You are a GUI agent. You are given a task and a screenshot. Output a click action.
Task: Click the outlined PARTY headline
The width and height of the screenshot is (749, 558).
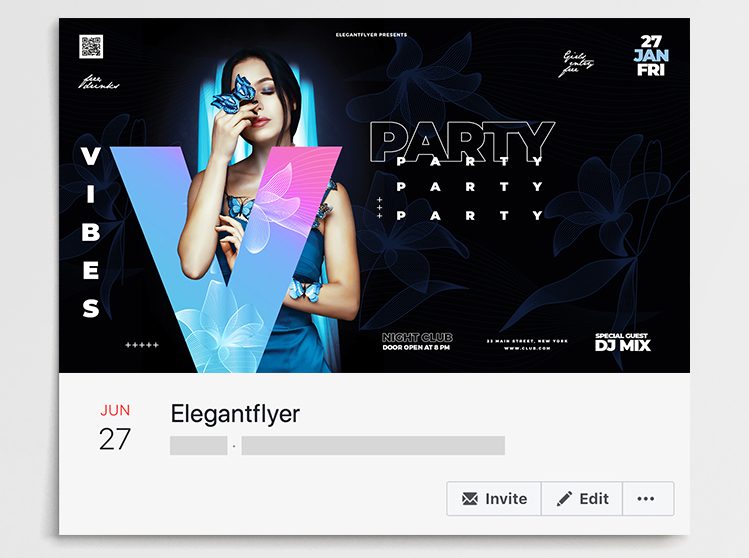click(462, 141)
